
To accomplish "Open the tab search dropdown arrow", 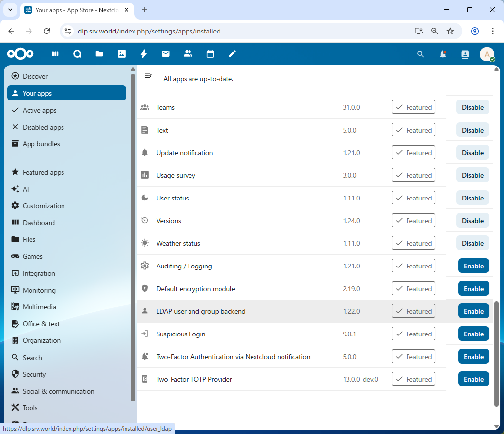I will coord(10,10).
